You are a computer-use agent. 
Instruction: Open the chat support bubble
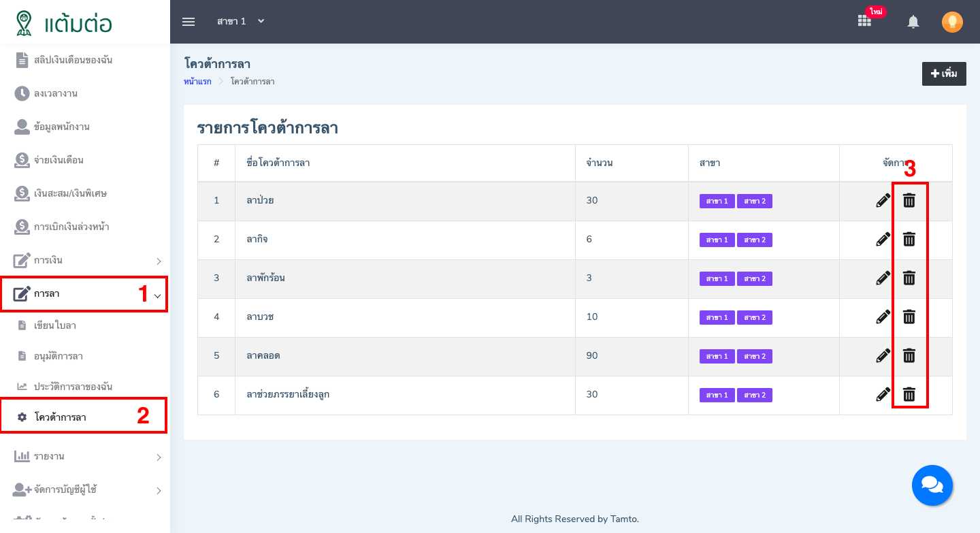coord(932,485)
